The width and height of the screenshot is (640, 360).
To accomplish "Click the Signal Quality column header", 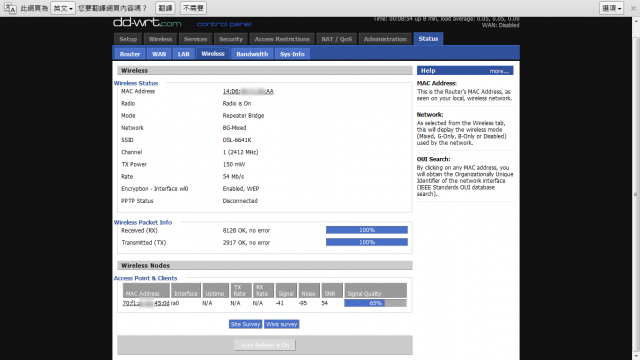I will [375, 291].
